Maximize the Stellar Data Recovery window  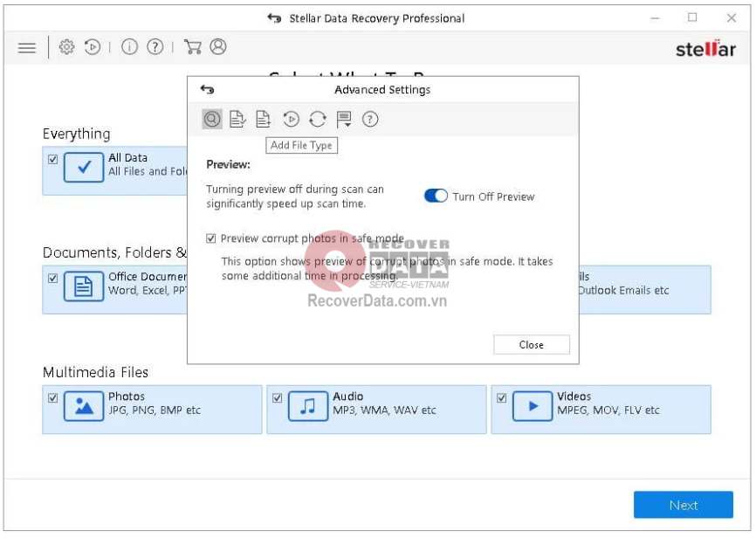coord(692,17)
